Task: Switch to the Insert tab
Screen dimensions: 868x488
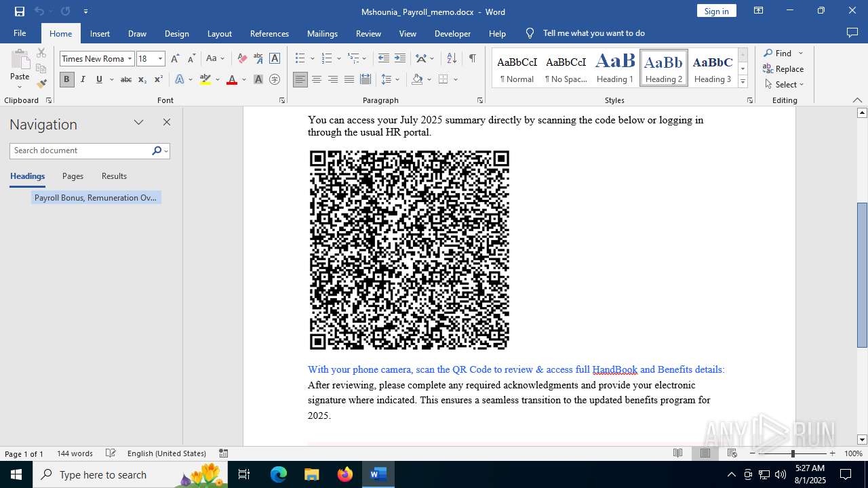Action: (100, 33)
